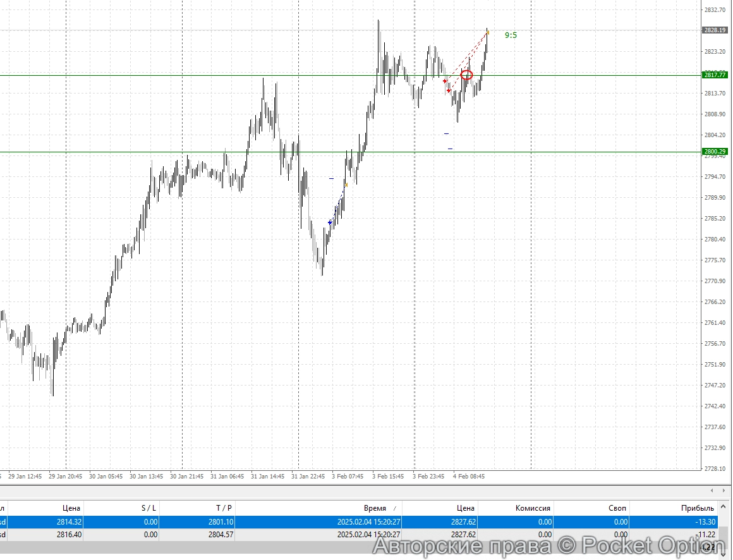Screen dimensions: 733x560
Task: Click the red ellipse marker on the chart
Action: point(466,75)
